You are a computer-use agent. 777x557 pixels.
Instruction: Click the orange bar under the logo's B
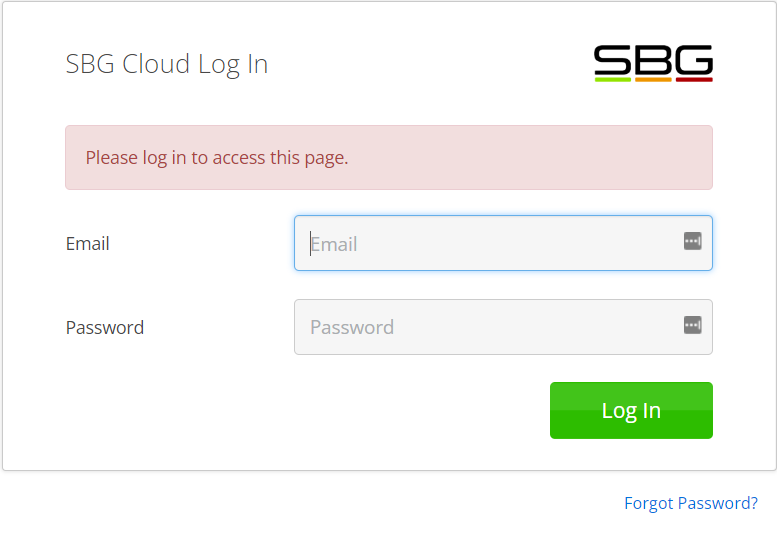tap(653, 79)
